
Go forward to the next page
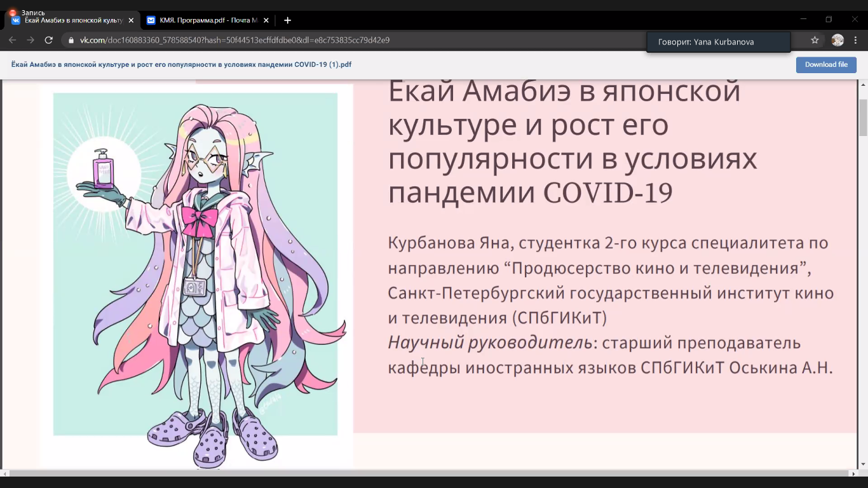(x=31, y=40)
